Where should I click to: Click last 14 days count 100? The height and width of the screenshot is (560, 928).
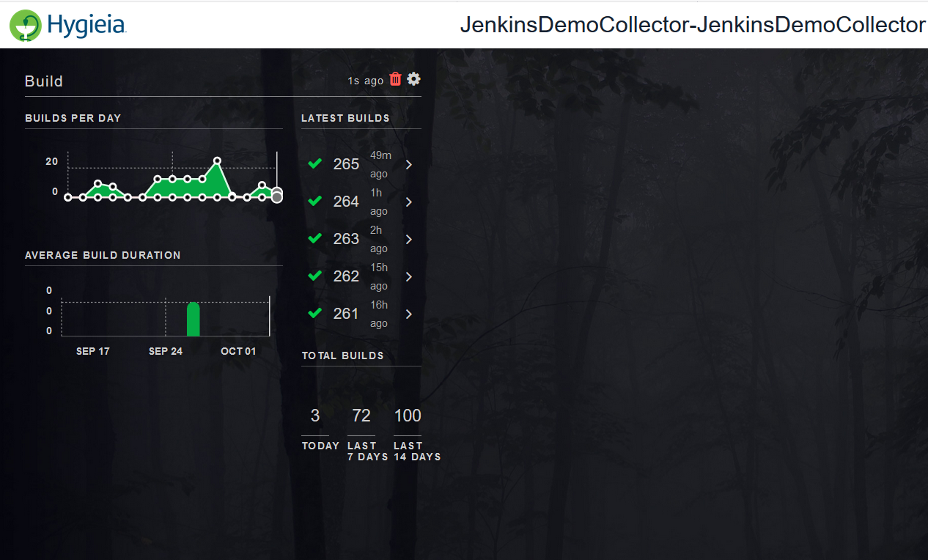click(x=408, y=416)
